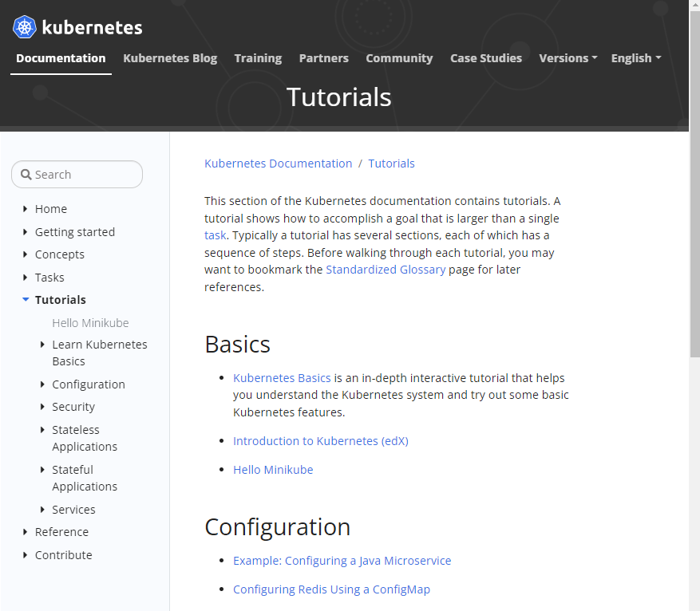
Task: Click the Tutorials page title heading
Action: point(339,97)
